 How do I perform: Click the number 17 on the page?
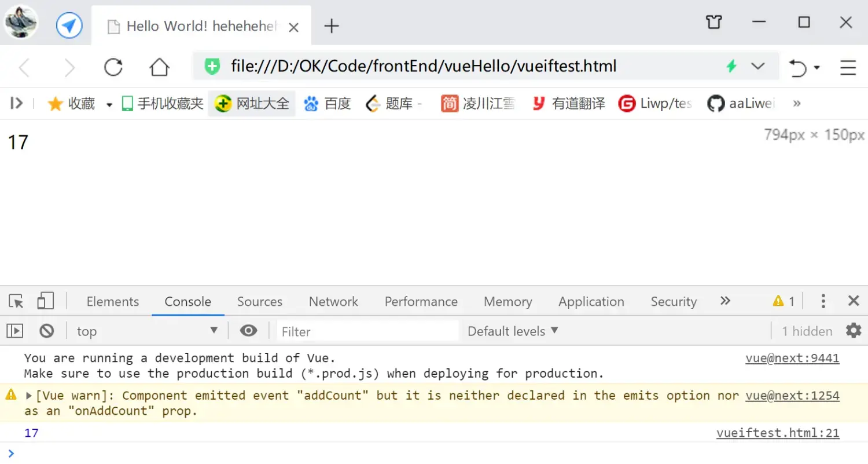[18, 142]
